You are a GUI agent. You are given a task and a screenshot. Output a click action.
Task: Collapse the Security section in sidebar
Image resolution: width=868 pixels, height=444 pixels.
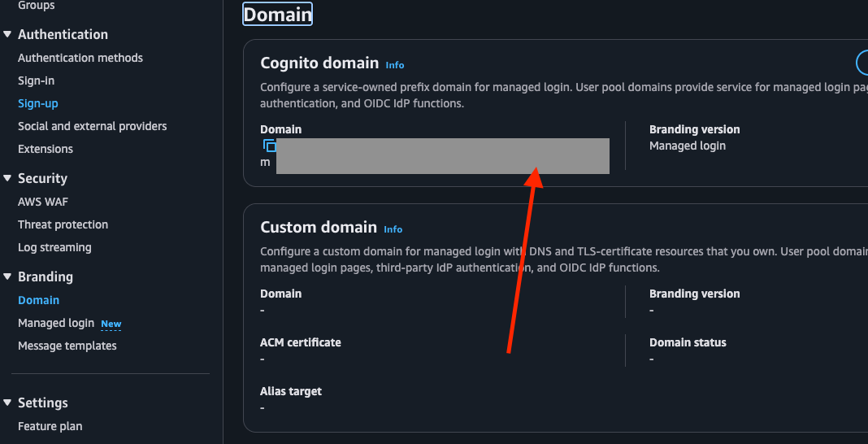click(7, 178)
